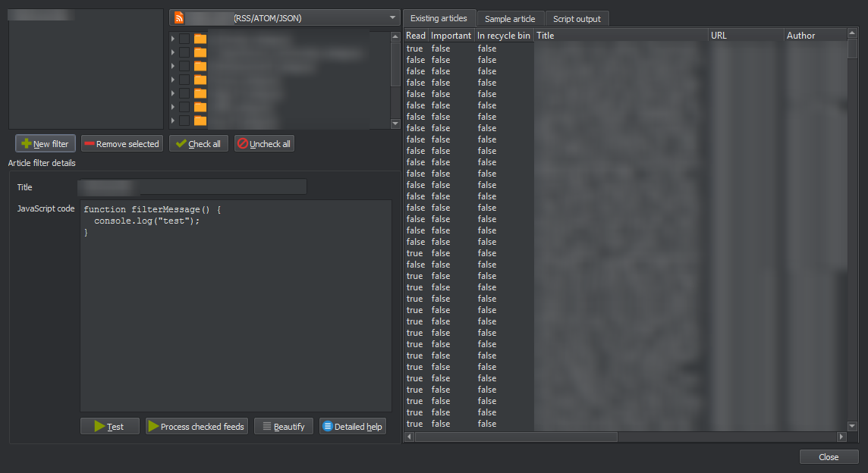Expand the fourth folder in the feed tree
The height and width of the screenshot is (473, 868).
[x=173, y=80]
